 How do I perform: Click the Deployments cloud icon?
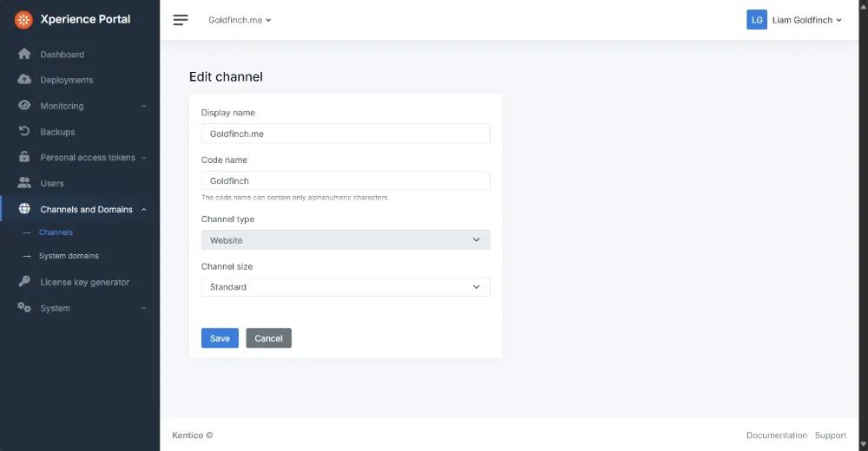tap(24, 80)
